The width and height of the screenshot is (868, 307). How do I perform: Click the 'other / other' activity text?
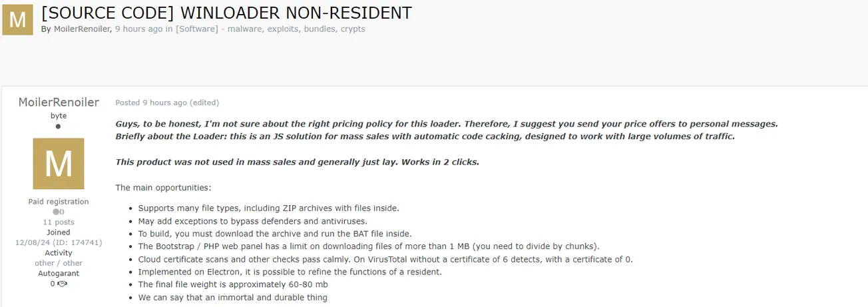coord(59,263)
